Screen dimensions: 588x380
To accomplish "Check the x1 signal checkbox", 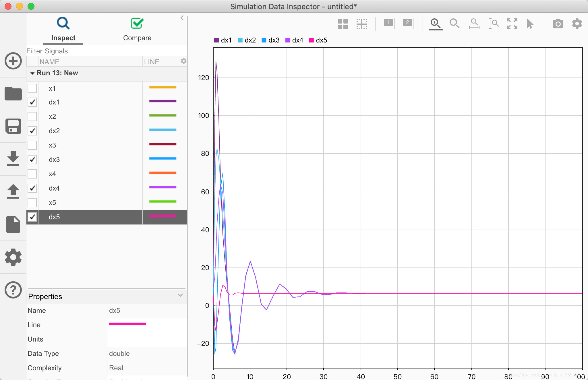I will coord(32,88).
